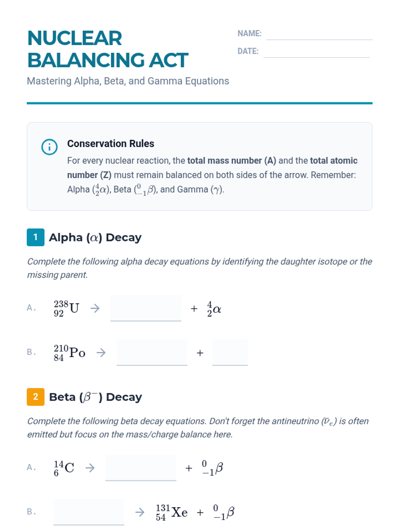Click the arrow after the uranium-238 symbol
This screenshot has width=399, height=532.
95,308
